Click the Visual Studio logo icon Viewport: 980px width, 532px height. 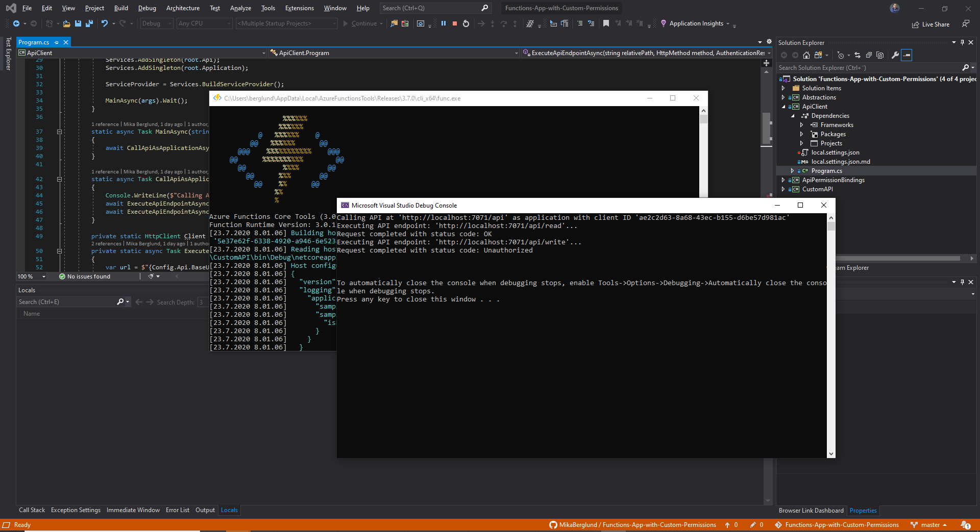[x=10, y=8]
